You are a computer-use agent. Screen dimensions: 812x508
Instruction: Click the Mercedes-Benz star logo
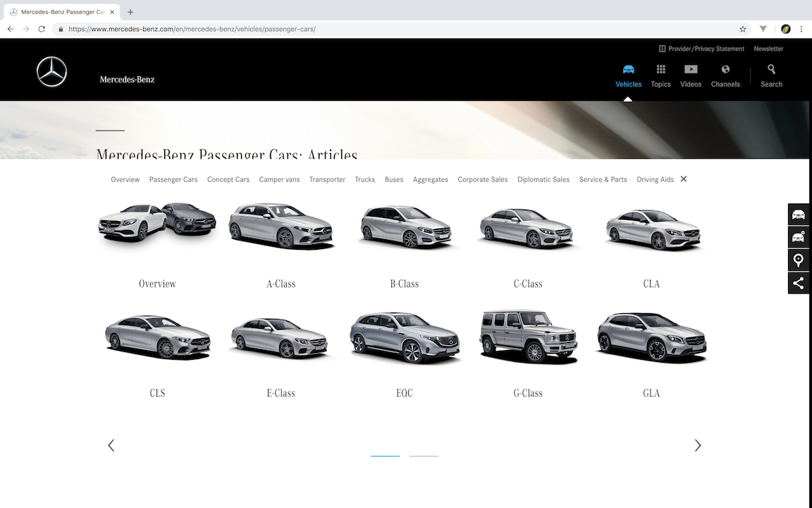tap(51, 71)
